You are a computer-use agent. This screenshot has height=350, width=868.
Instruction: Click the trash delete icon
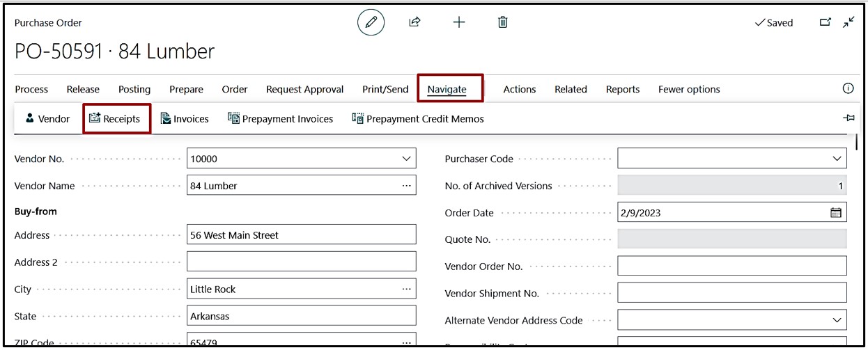(502, 22)
